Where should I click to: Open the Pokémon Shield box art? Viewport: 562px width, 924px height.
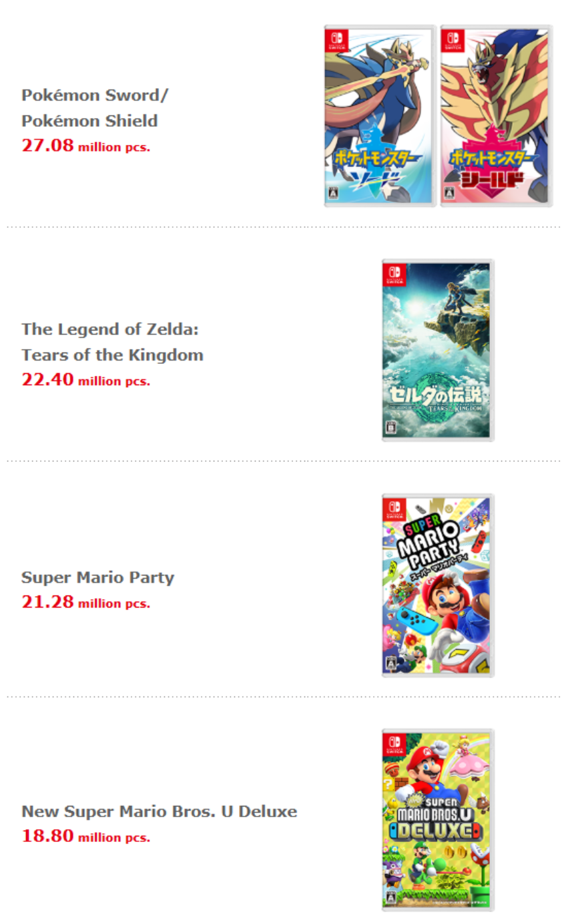(x=496, y=116)
